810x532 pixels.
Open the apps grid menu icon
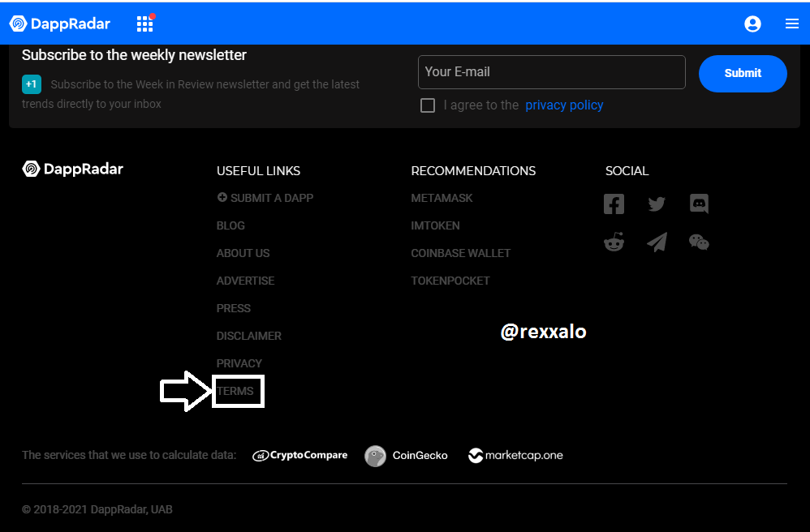click(144, 24)
